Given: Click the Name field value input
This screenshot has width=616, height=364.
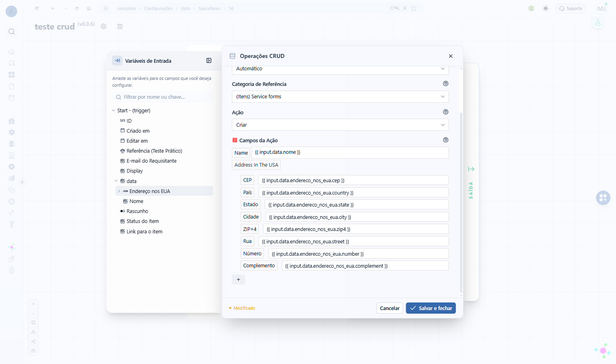Looking at the screenshot, I should coord(350,153).
